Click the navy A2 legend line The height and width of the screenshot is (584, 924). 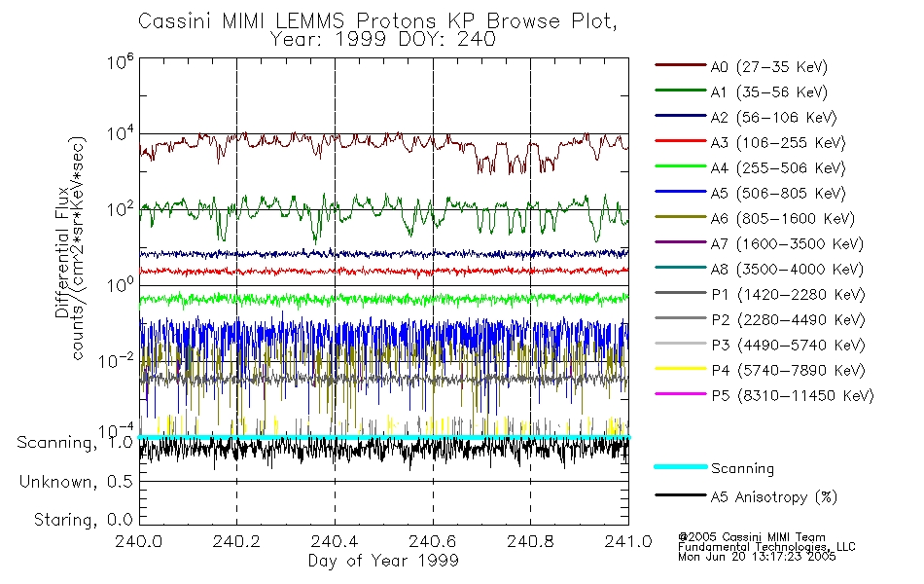point(681,116)
